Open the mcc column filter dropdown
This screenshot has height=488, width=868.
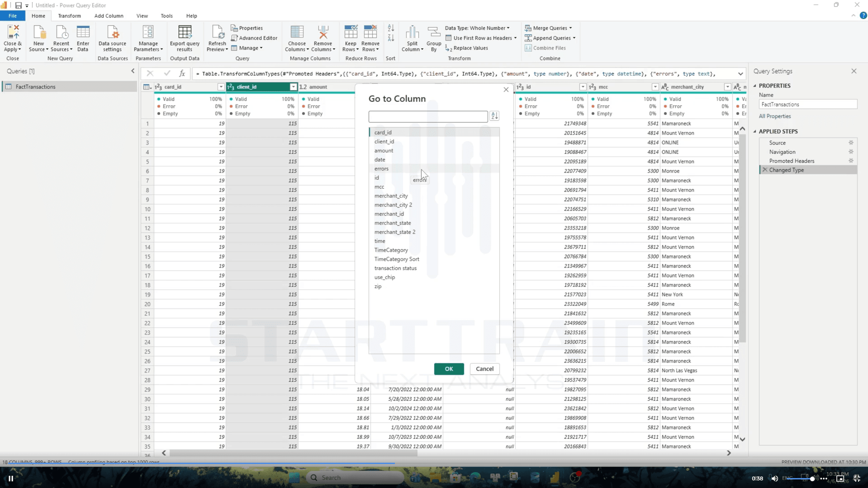tap(655, 87)
